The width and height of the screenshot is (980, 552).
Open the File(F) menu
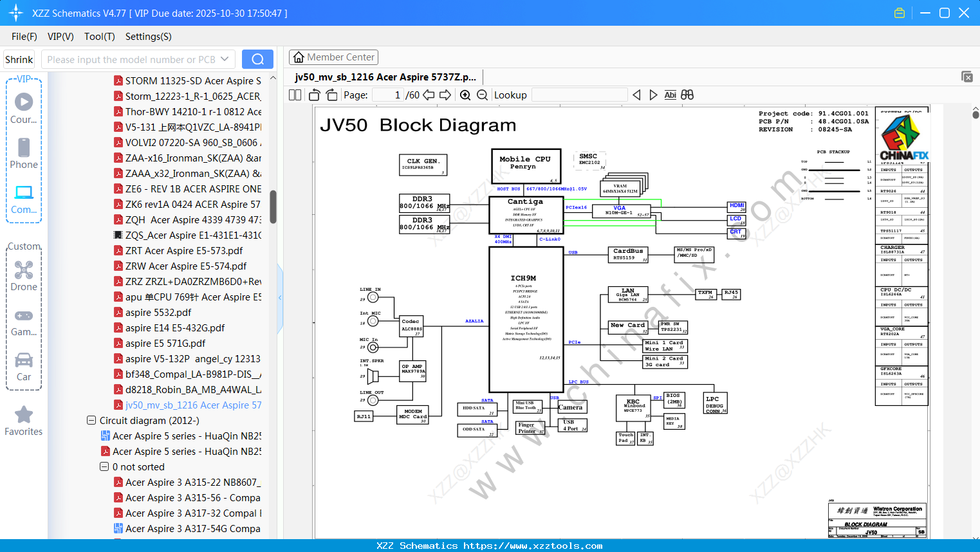pos(24,37)
